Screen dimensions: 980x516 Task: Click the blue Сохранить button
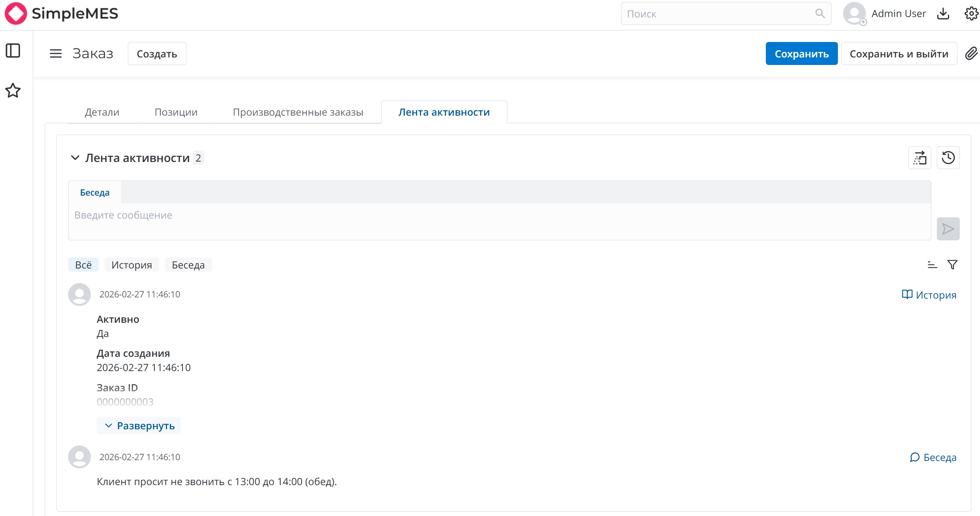point(801,53)
